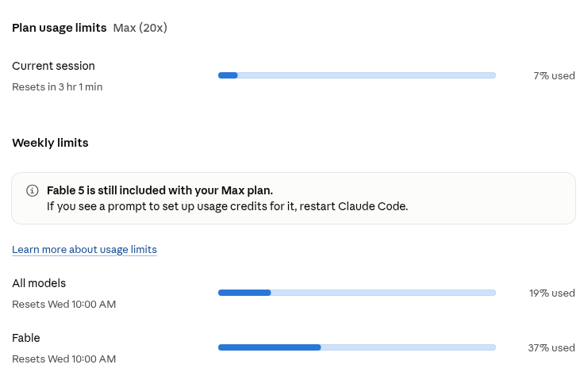
Task: Click All models Resets Wed 10:00 AM text
Action: point(64,304)
